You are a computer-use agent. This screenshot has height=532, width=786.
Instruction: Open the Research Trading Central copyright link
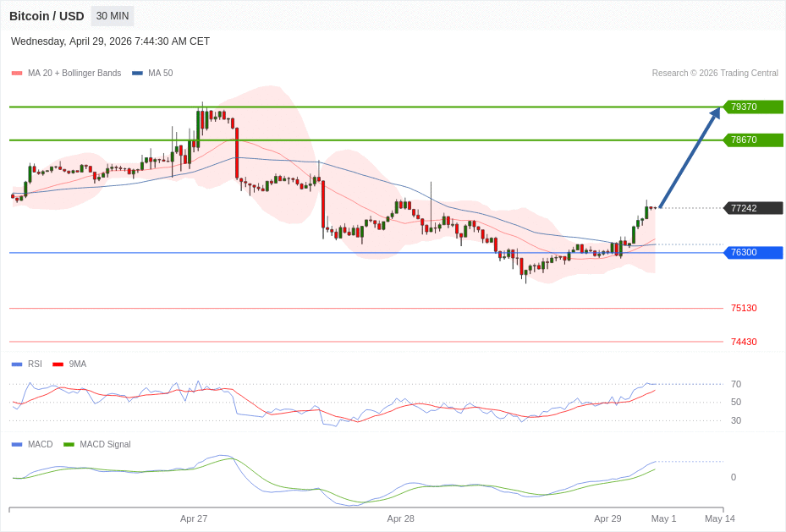[715, 74]
